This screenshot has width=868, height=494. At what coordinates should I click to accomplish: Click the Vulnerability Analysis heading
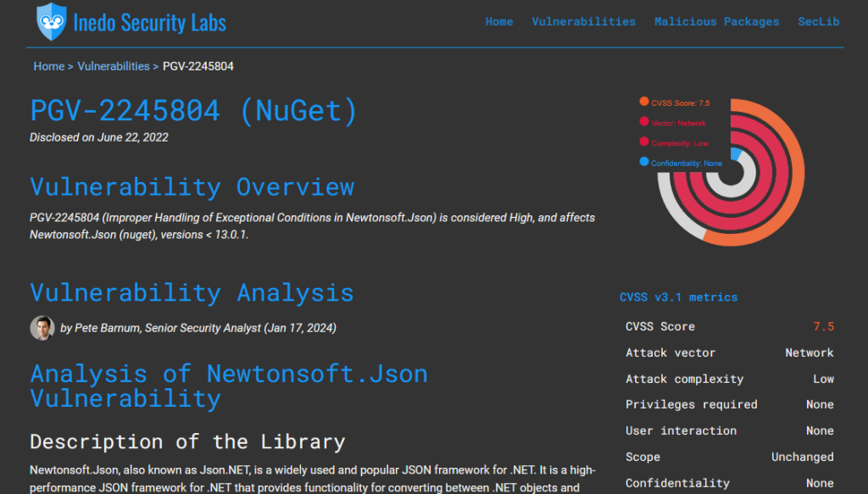192,292
